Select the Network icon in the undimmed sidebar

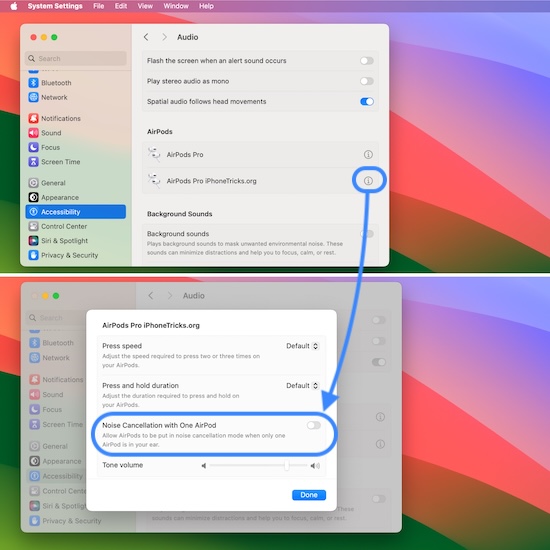click(x=33, y=97)
